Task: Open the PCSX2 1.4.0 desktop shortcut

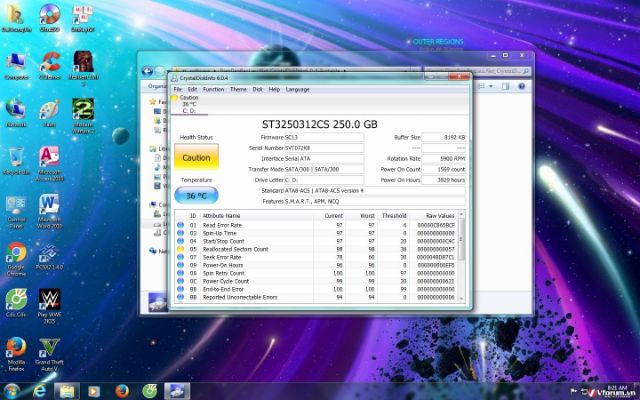Action: tap(50, 256)
